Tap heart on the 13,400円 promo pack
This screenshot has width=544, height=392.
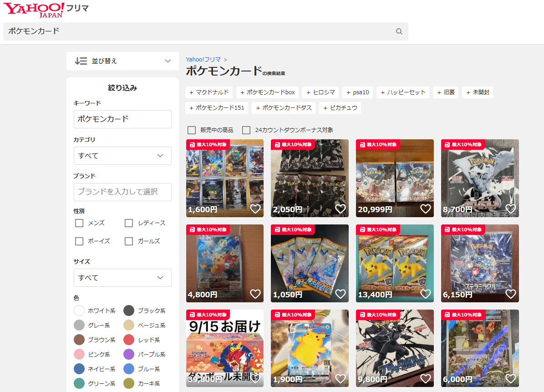coord(425,294)
